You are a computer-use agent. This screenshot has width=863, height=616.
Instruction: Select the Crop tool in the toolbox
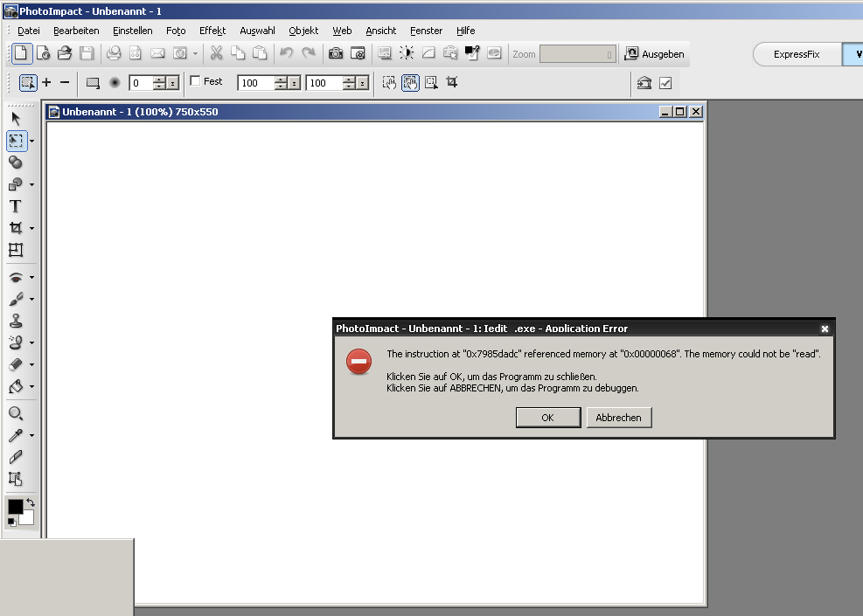(16, 228)
